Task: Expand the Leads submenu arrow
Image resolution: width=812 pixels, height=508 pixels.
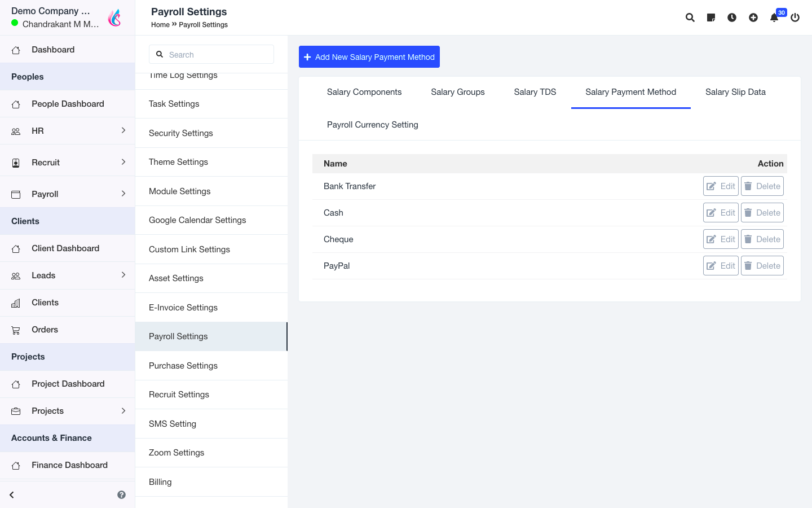Action: click(x=123, y=275)
